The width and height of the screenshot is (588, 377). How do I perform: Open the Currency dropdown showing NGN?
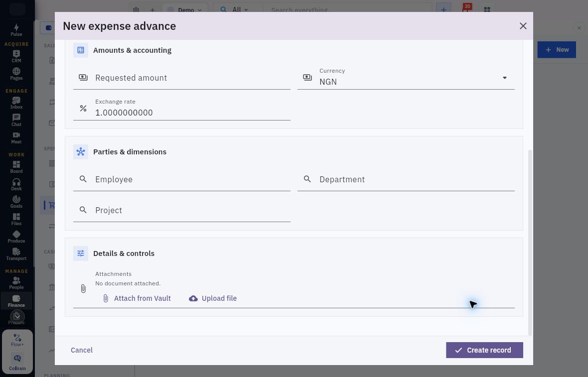point(406,78)
